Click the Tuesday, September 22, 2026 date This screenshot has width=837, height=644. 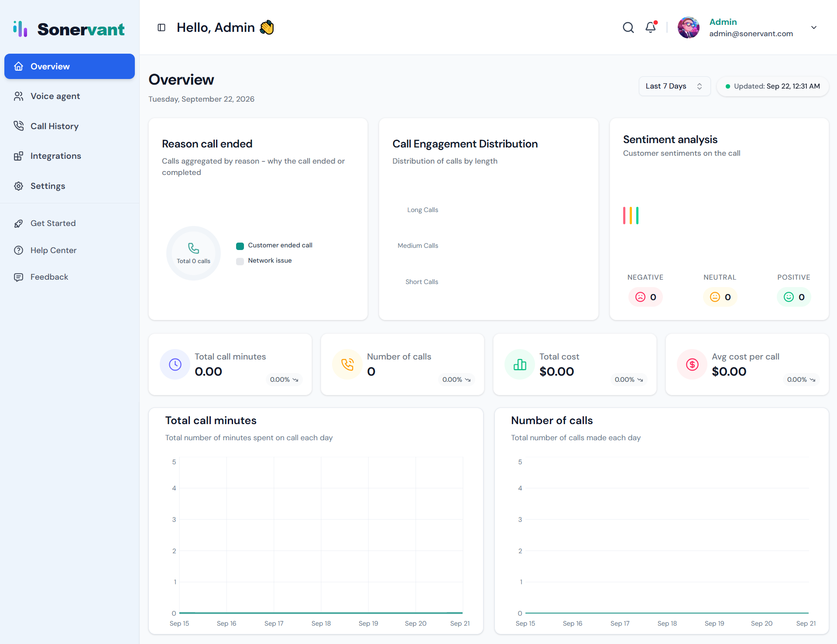201,99
